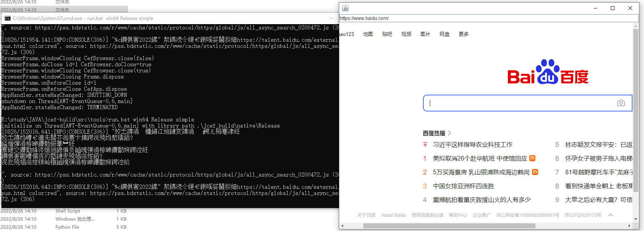The image size is (644, 231).
Task: Click the 百度热搜 heading
Action: (x=434, y=133)
